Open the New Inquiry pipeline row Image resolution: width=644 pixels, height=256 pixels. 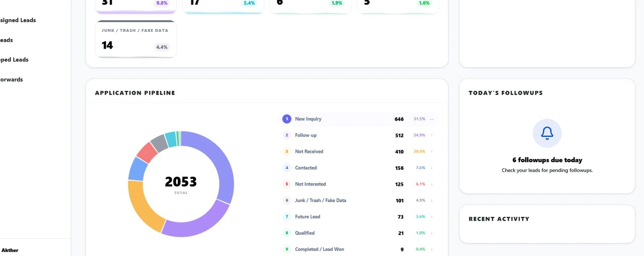(x=359, y=119)
